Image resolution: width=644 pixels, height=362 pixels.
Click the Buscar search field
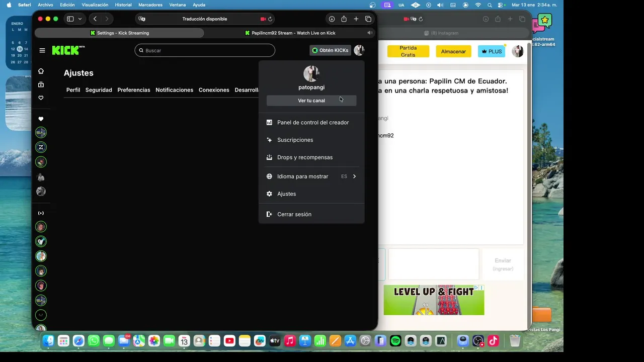point(205,50)
